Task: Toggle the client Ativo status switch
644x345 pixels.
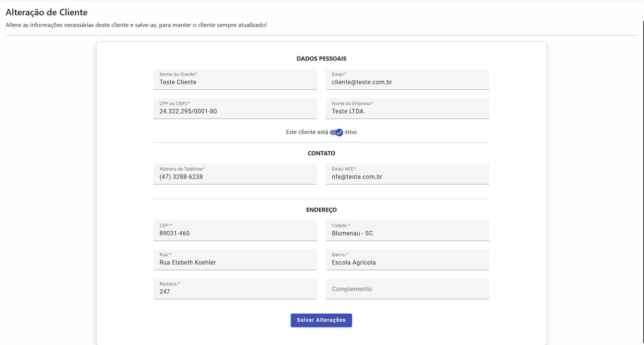Action: point(336,132)
